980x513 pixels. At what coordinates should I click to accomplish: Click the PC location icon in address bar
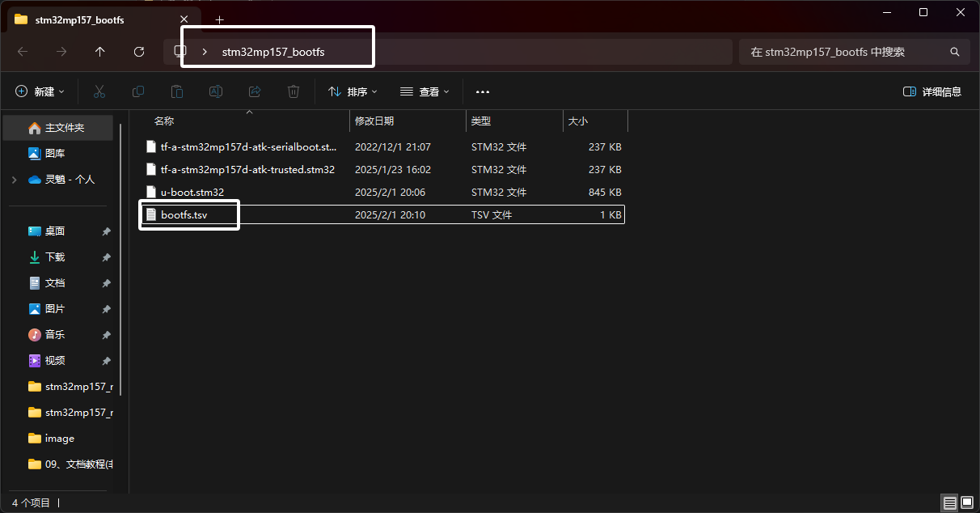tap(180, 52)
